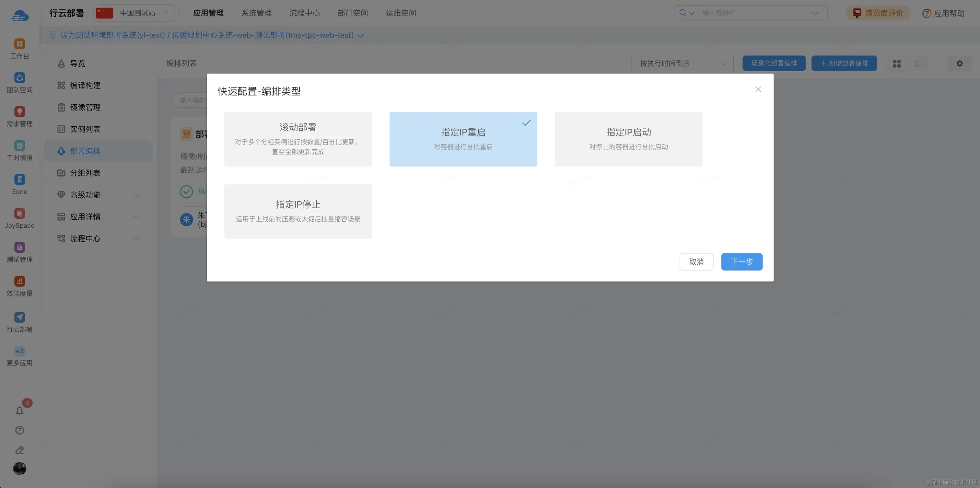Switch to the 系统管理 top menu
Viewport: 980px width, 488px height.
pos(256,13)
